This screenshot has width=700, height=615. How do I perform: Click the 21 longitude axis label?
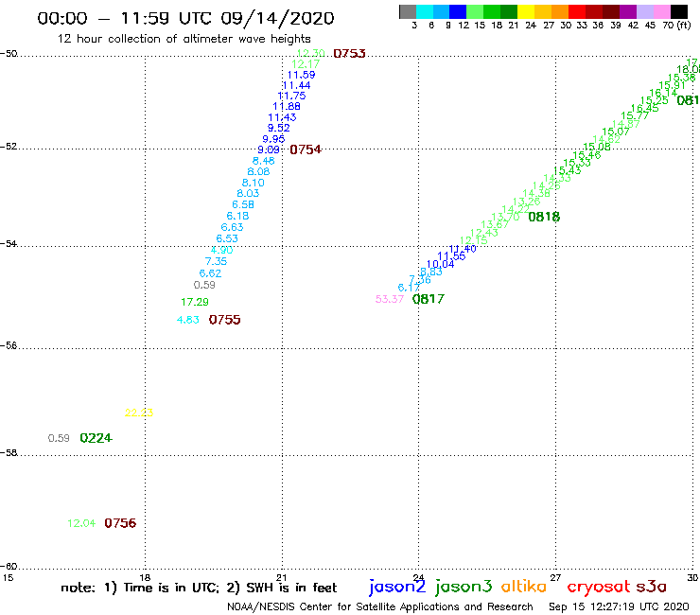[281, 577]
